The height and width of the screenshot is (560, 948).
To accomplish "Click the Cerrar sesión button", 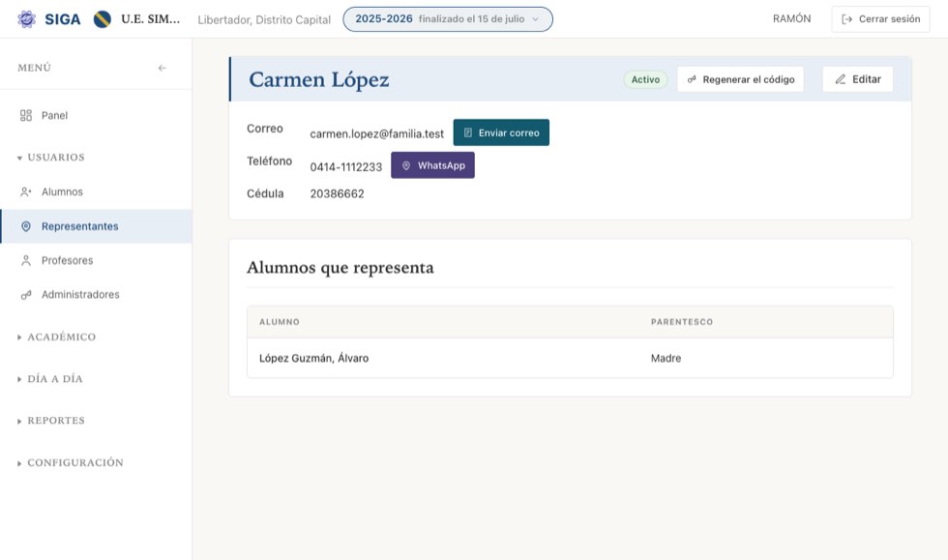I will 880,19.
